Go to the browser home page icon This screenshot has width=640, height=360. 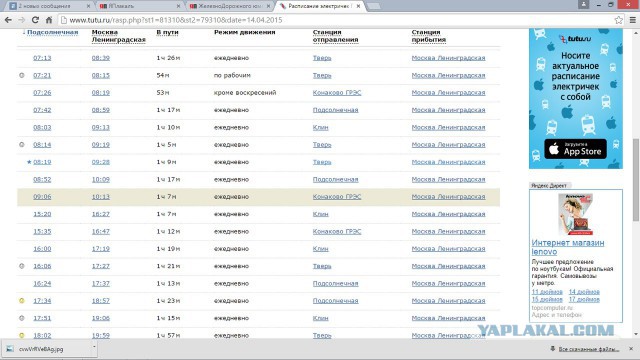(x=49, y=20)
